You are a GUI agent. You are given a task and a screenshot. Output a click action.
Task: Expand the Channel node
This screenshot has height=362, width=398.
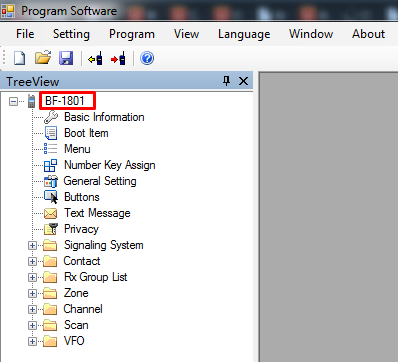[x=32, y=310]
